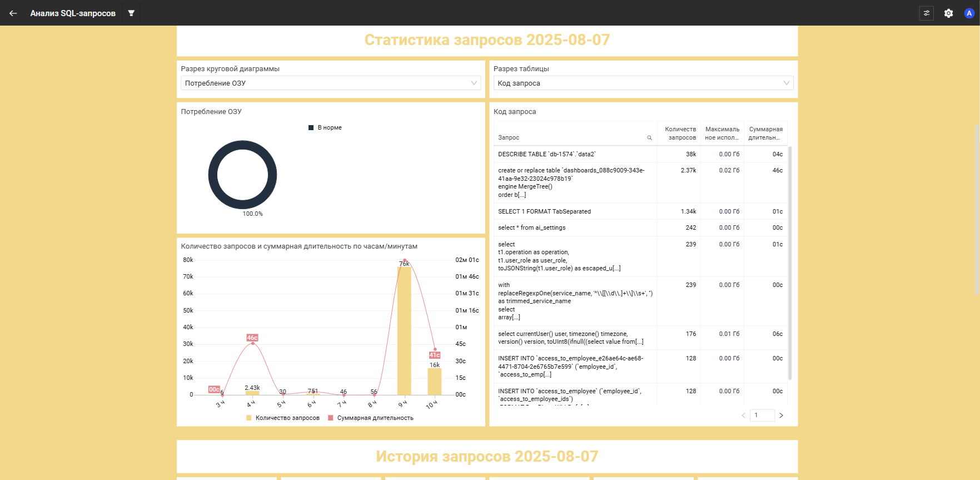Open the filter funnel icon
The height and width of the screenshot is (480, 980).
(131, 13)
